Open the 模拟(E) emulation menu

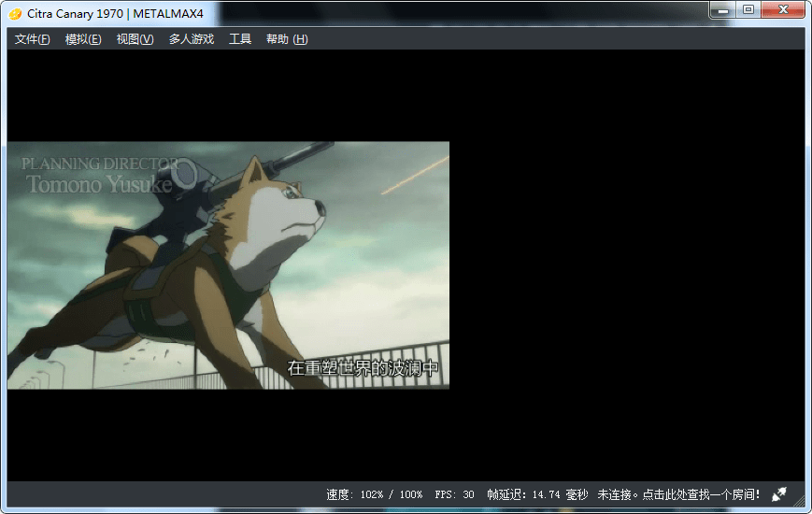tap(83, 39)
